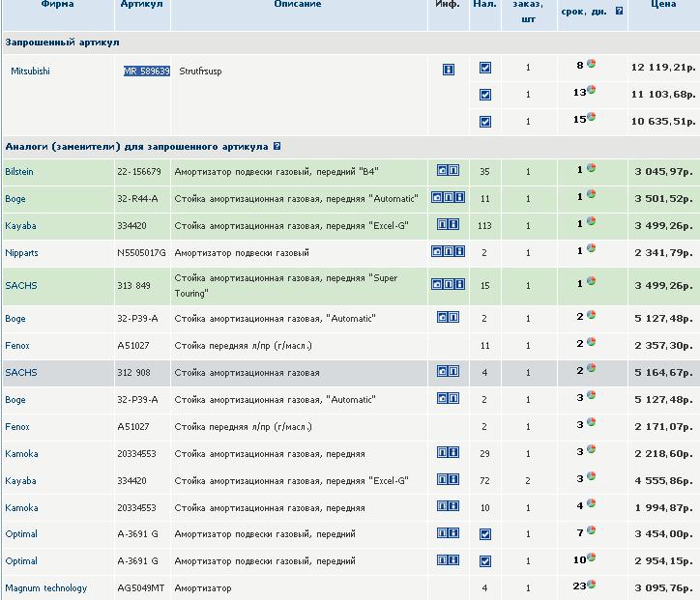700x600 pixels.
Task: Open the Bilstein brand link
Action: 19,172
